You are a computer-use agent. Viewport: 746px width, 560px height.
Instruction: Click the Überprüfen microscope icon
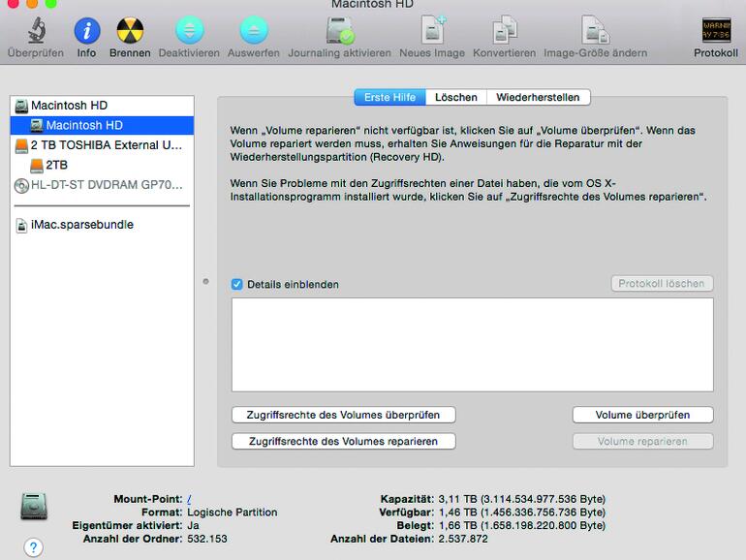(x=36, y=31)
